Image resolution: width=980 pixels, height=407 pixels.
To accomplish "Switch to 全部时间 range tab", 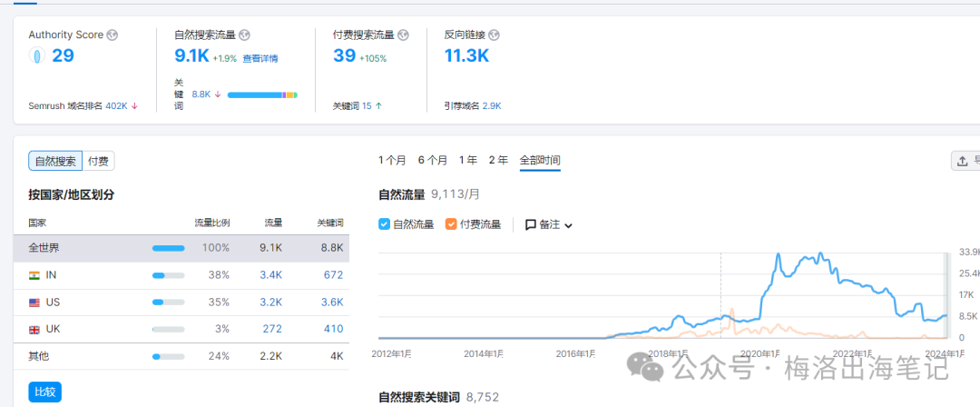I will coord(540,161).
